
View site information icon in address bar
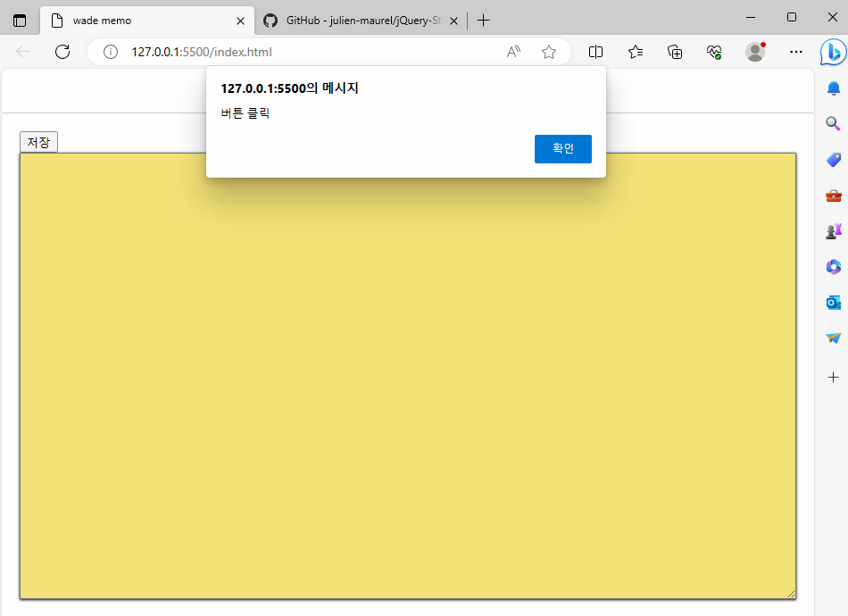[111, 52]
